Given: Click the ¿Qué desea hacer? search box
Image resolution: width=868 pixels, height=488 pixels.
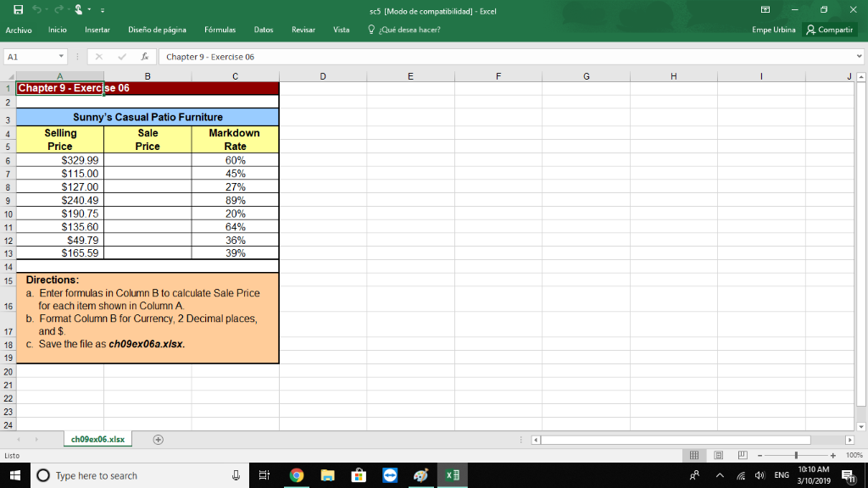Looking at the screenshot, I should (x=404, y=30).
